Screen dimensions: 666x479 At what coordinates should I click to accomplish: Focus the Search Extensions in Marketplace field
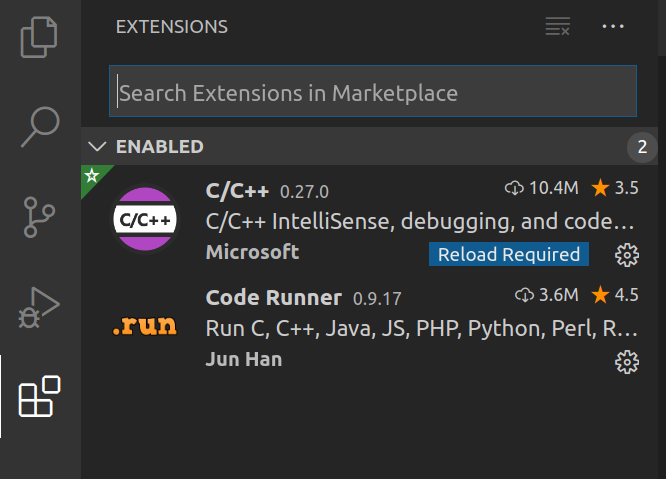372,94
